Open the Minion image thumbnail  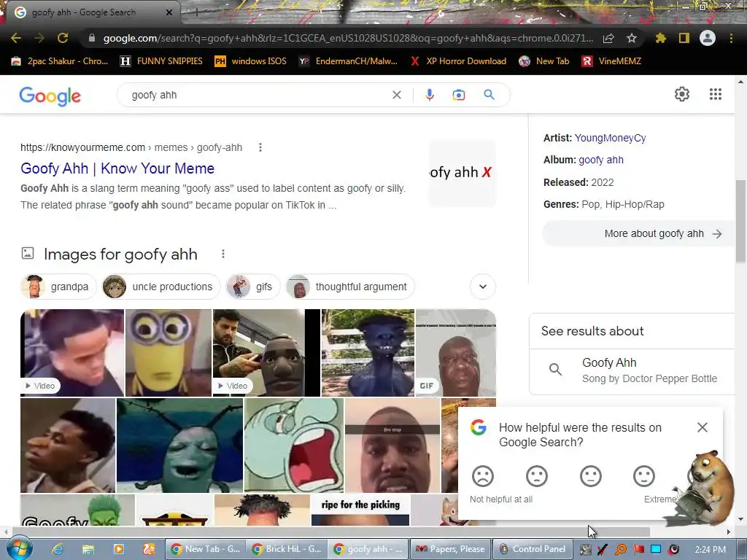point(169,353)
